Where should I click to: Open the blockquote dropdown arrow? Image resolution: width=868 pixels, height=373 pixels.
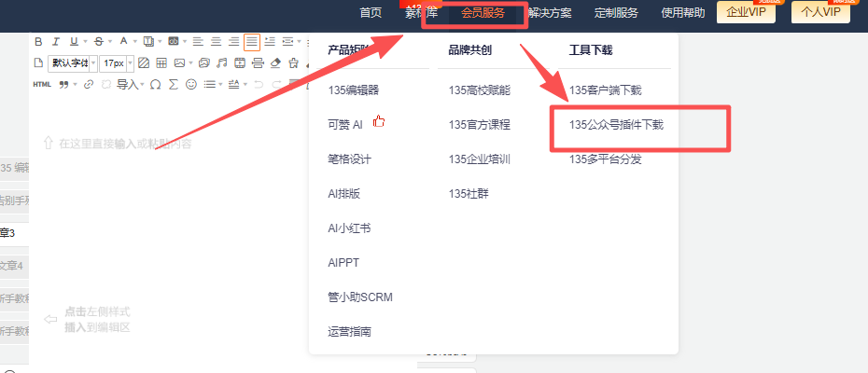click(x=76, y=84)
